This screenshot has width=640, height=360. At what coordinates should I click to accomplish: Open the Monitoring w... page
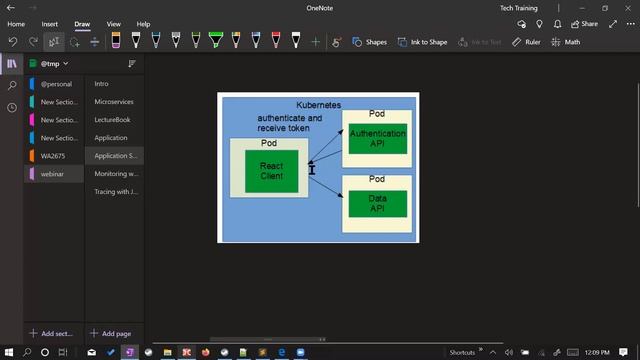point(114,173)
